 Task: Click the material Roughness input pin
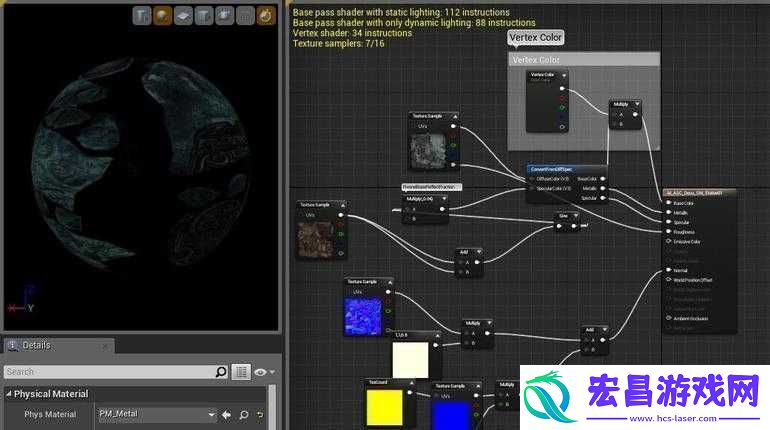click(668, 232)
